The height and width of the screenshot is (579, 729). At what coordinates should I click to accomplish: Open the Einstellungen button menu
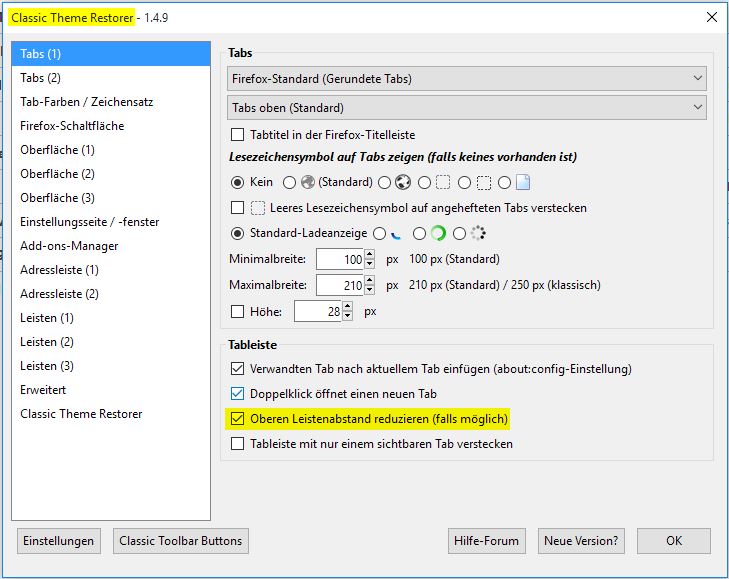coord(59,541)
